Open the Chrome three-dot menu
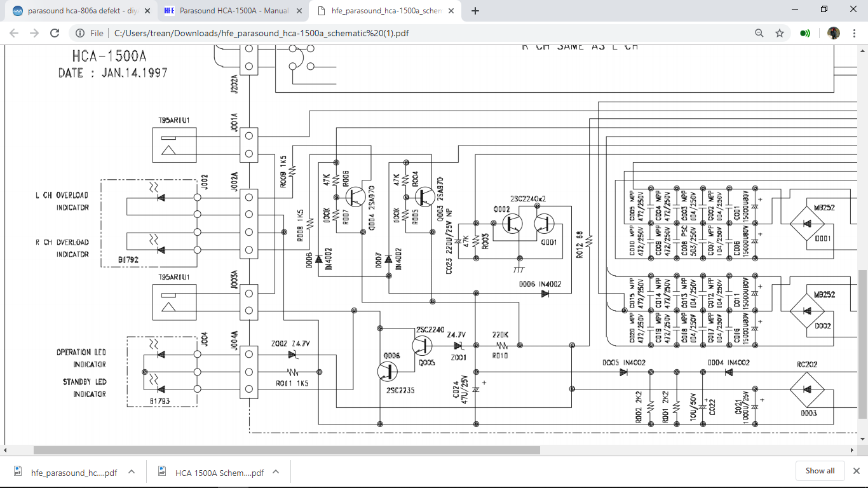Viewport: 868px width, 488px height. 854,33
